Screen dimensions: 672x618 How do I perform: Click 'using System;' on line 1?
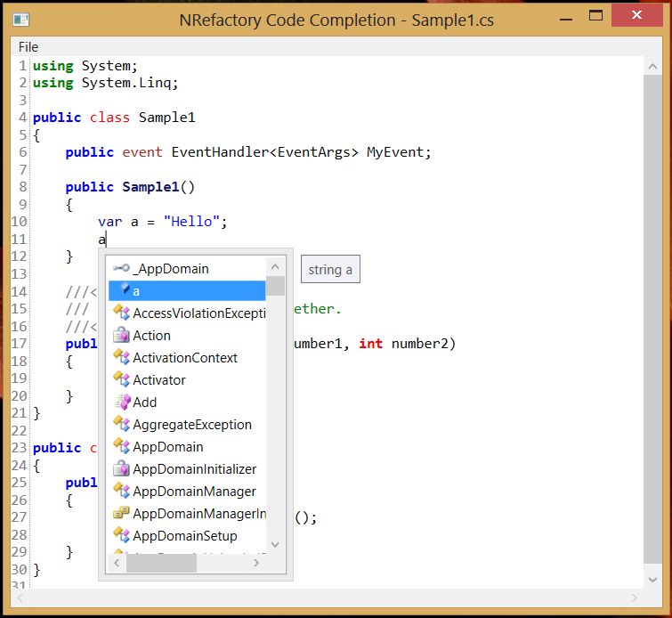click(x=85, y=66)
